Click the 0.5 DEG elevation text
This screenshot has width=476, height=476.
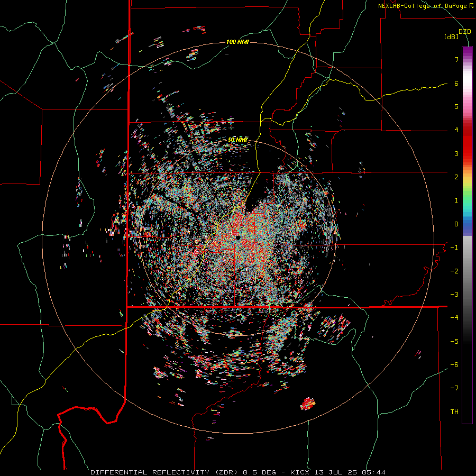pyautogui.click(x=260, y=472)
